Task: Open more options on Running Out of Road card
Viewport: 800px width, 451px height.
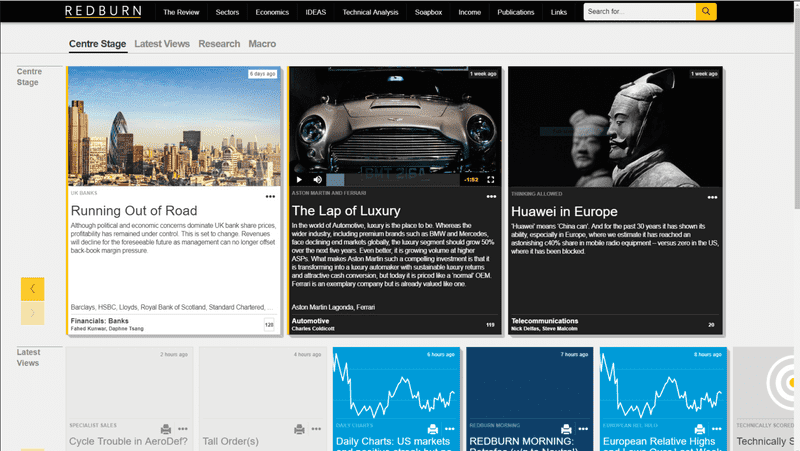Action: 270,197
